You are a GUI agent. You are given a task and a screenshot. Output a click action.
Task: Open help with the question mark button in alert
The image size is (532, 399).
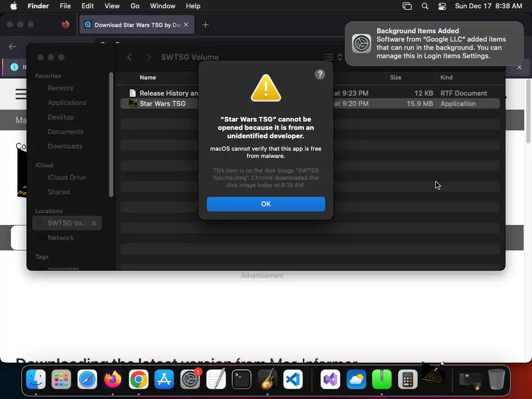pyautogui.click(x=320, y=74)
